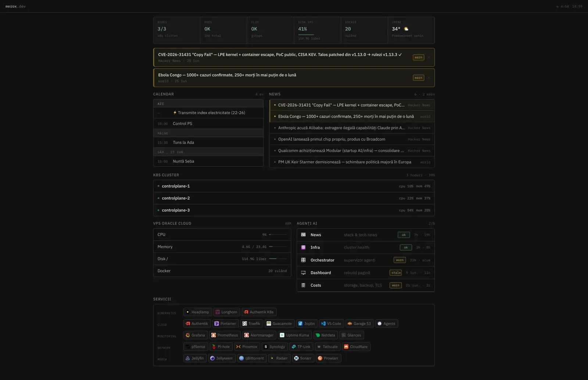The height and width of the screenshot is (380, 588).
Task: Open the cloud Authentik service chip
Action: 197,323
